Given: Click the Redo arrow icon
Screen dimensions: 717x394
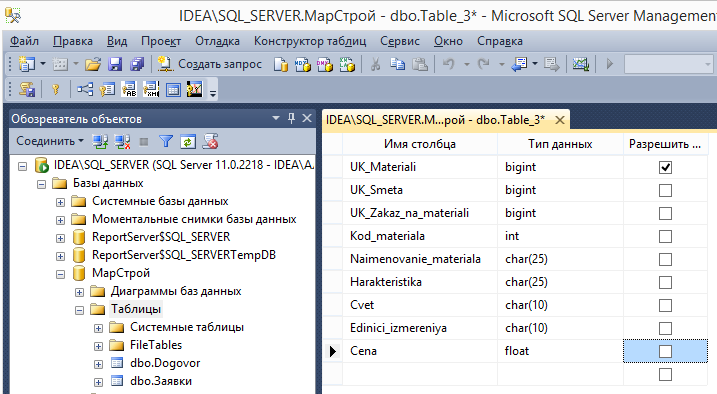Looking at the screenshot, I should [x=484, y=64].
